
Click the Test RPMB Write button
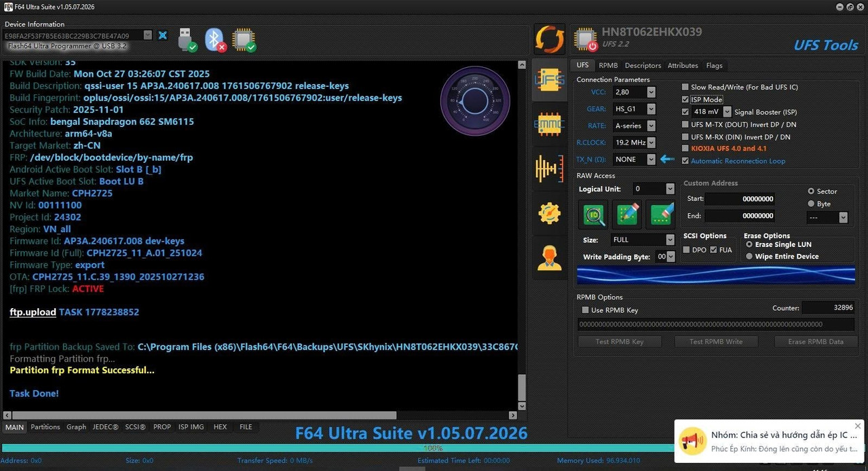tap(716, 341)
